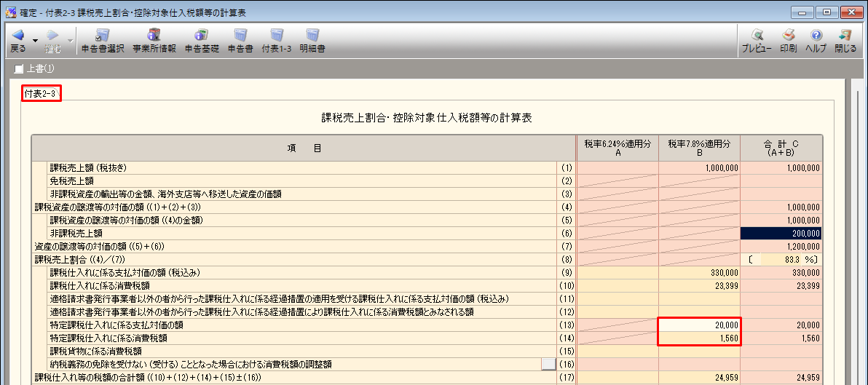This screenshot has width=868, height=385.
Task: Print the form with 印刷
Action: [x=788, y=41]
